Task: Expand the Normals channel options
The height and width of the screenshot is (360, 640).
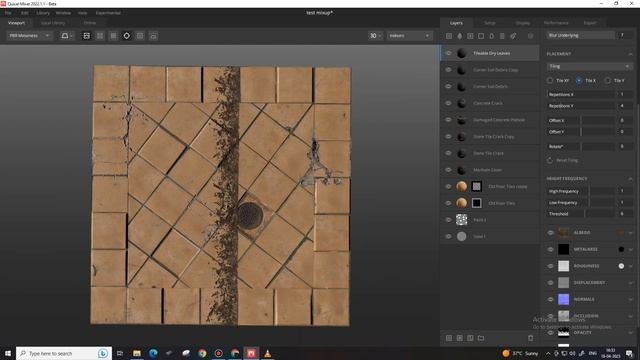Action: click(631, 299)
